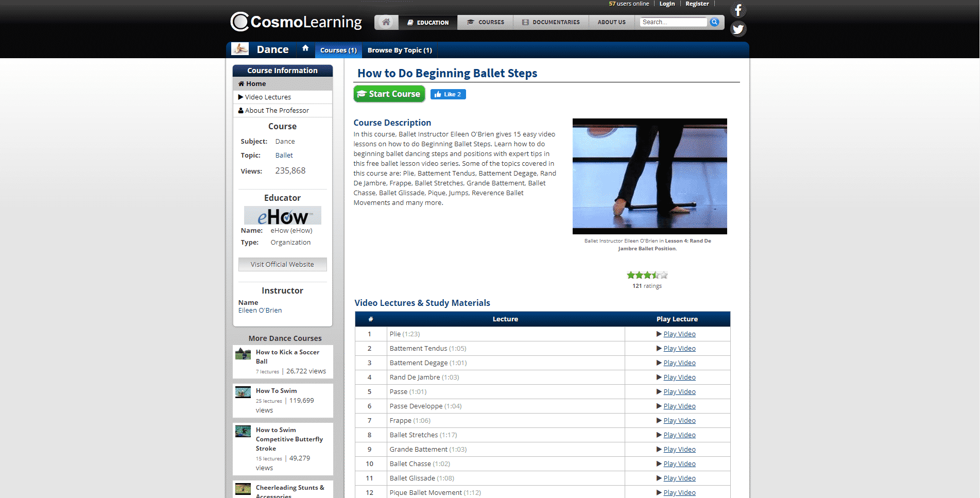This screenshot has height=498, width=980.
Task: Click the Frappe (1:06) lecture title
Action: click(410, 420)
